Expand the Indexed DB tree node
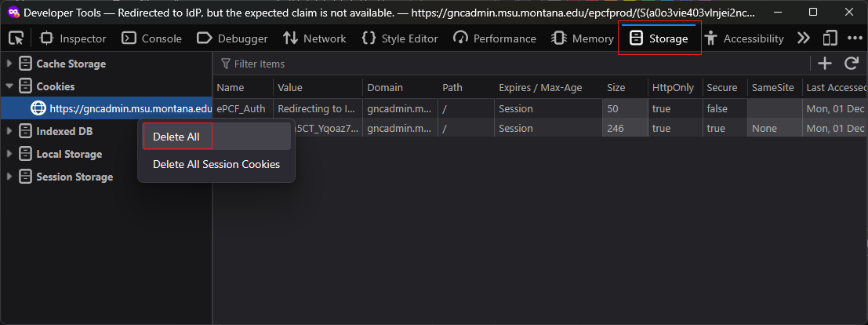This screenshot has width=868, height=325. click(x=9, y=131)
